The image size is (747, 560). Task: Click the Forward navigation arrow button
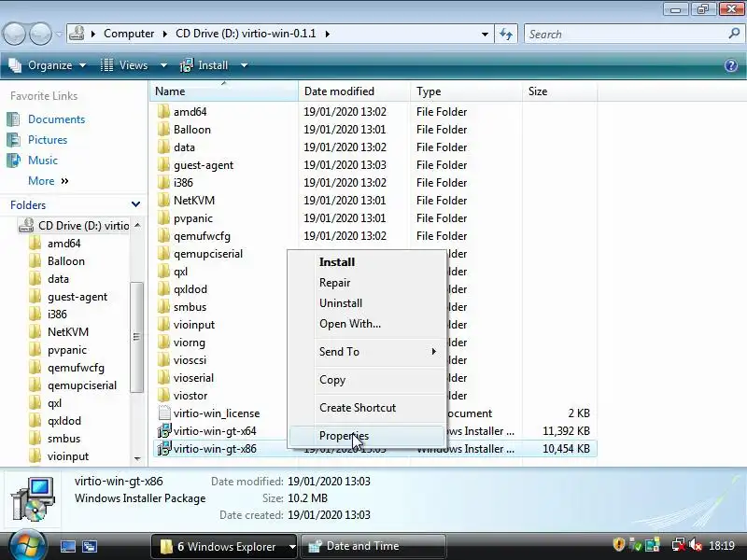[x=40, y=34]
